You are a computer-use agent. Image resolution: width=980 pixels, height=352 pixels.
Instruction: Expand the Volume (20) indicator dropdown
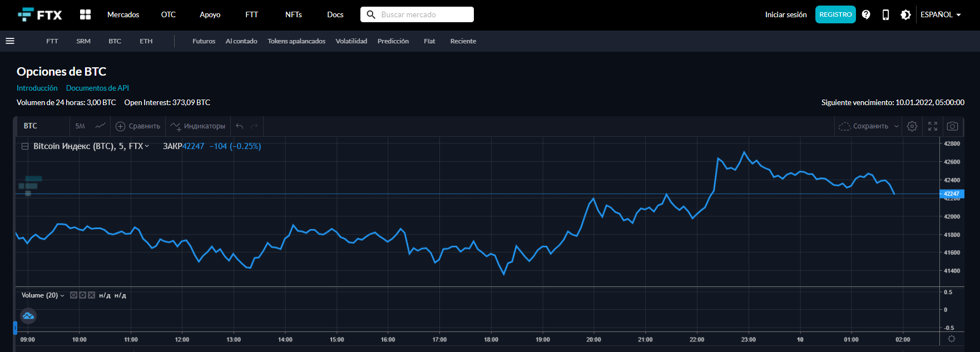pos(62,296)
